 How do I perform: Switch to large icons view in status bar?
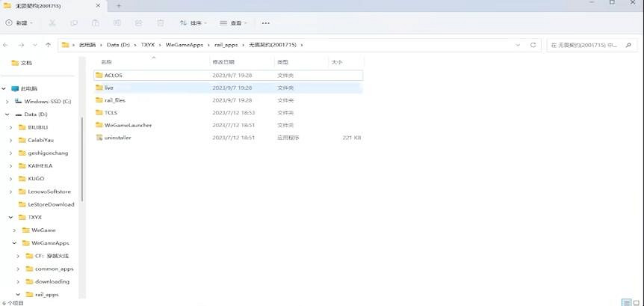coord(637,302)
